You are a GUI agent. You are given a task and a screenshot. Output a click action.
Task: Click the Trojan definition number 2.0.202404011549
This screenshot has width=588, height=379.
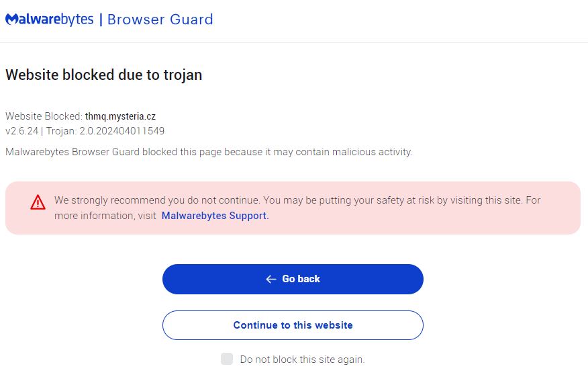coord(121,131)
